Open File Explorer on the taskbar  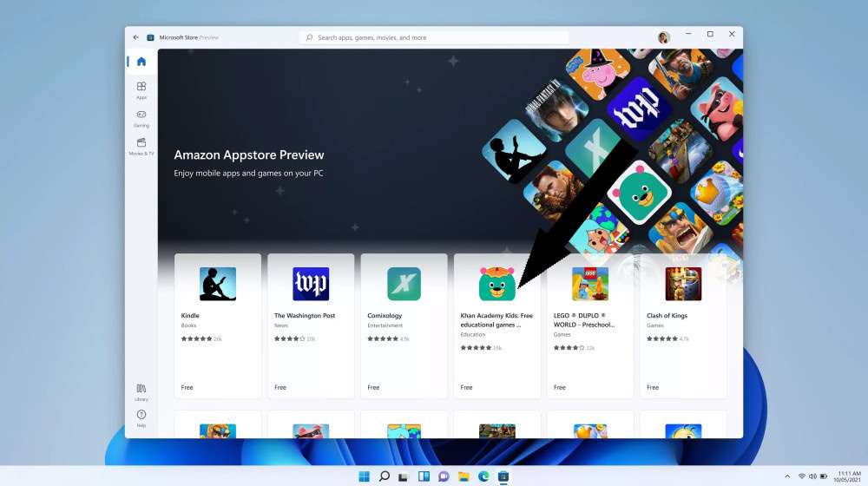464,476
